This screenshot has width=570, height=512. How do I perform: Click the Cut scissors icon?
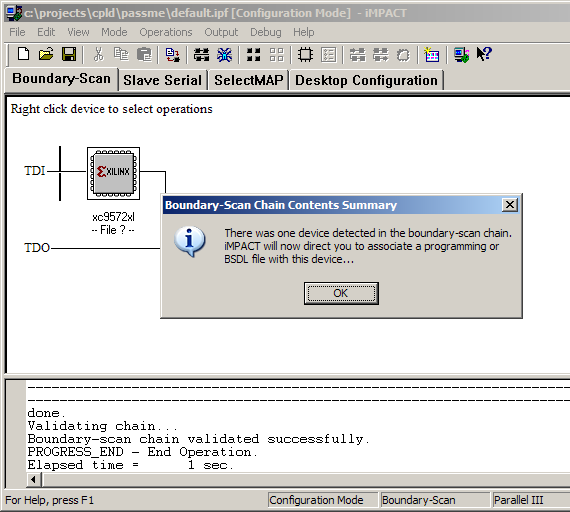click(x=98, y=55)
